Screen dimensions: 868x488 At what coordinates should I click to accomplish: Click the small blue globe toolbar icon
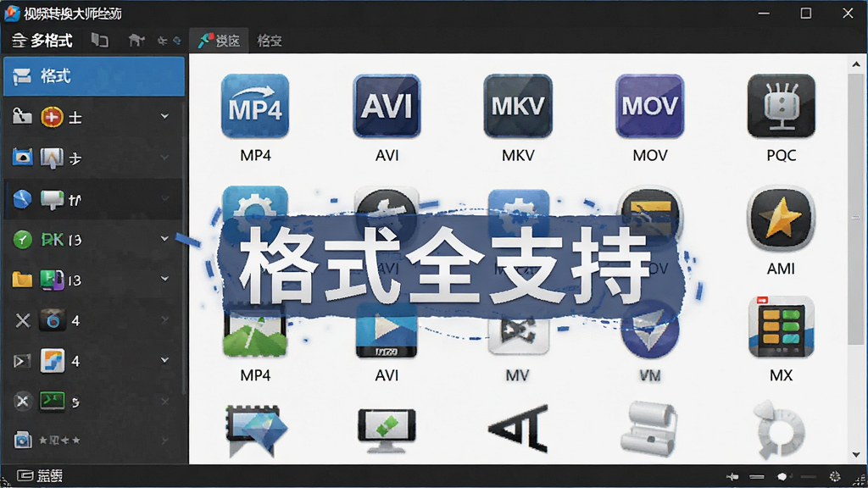point(177,41)
